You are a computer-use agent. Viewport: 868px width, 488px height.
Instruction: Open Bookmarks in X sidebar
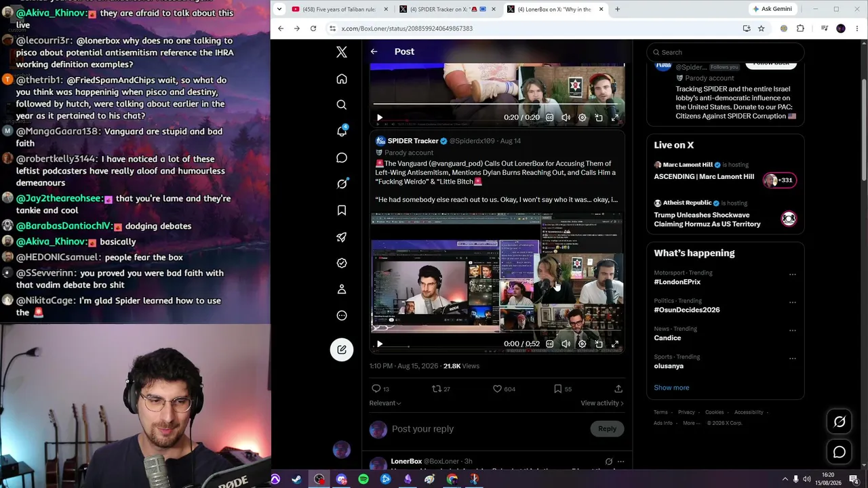(x=342, y=210)
